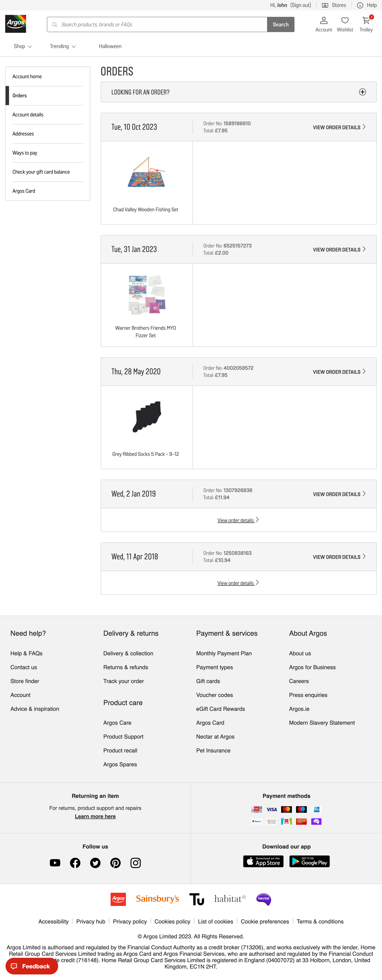Expand the Shop dropdown menu
The image size is (382, 980).
(x=22, y=46)
